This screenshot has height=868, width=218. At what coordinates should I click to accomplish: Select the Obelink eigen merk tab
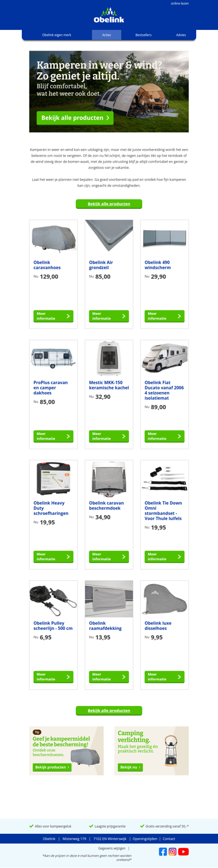coord(57,35)
